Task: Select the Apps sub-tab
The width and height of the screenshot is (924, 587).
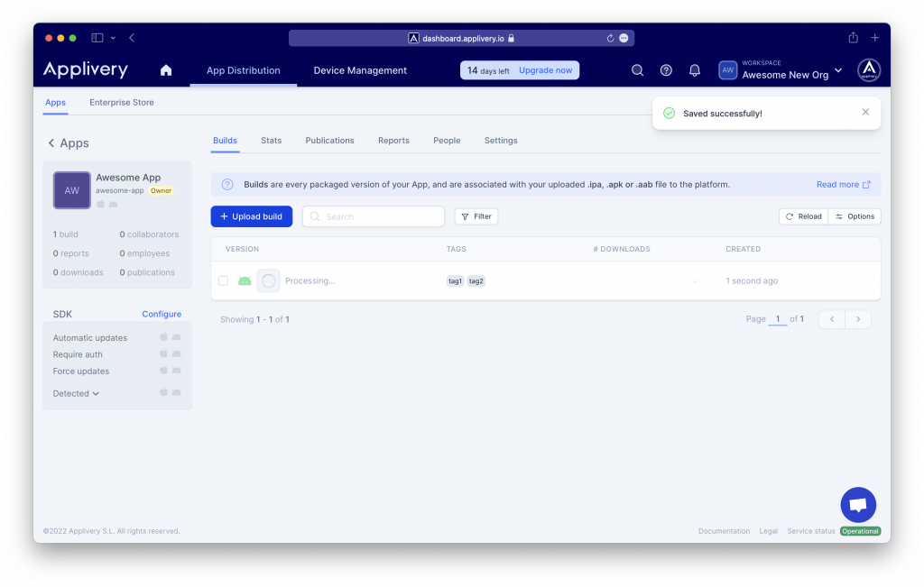Action: 55,103
